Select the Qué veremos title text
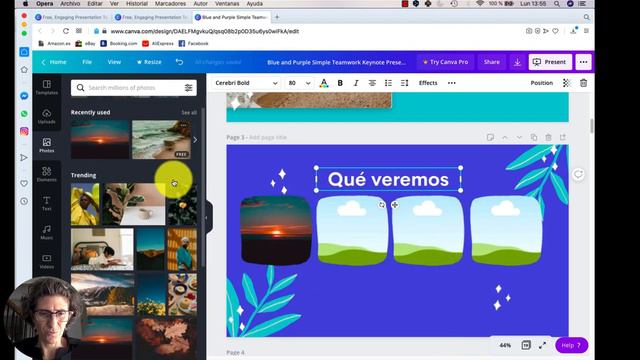This screenshot has height=360, width=640. pos(388,179)
